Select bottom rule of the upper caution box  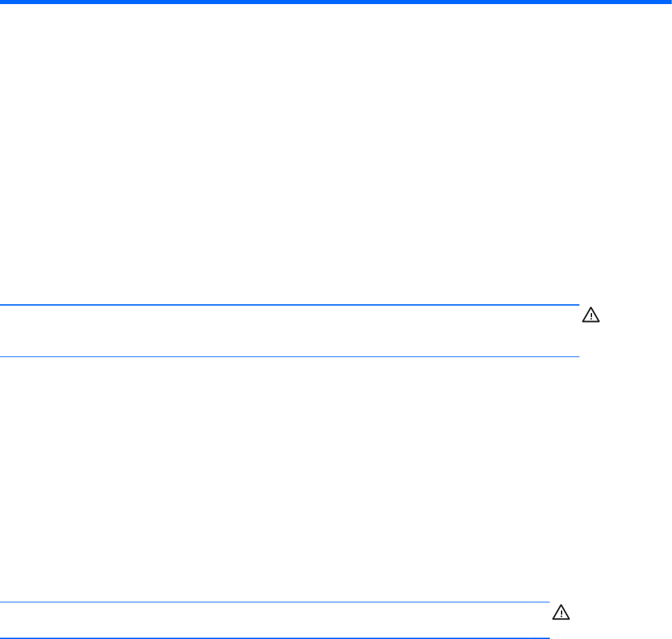[290, 356]
